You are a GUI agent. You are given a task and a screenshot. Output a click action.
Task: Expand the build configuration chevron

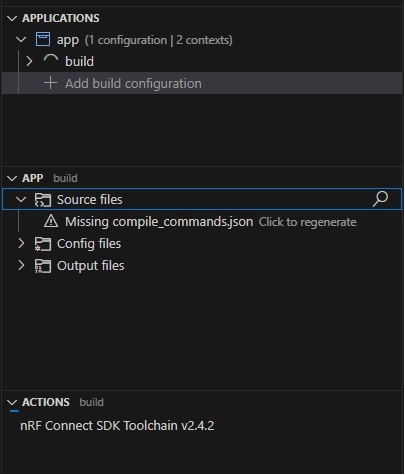[x=29, y=61]
